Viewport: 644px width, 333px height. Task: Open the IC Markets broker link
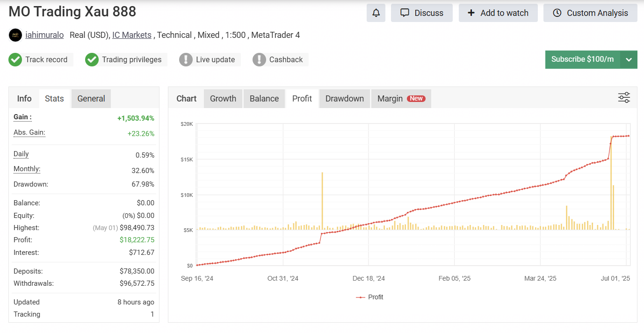pos(132,35)
